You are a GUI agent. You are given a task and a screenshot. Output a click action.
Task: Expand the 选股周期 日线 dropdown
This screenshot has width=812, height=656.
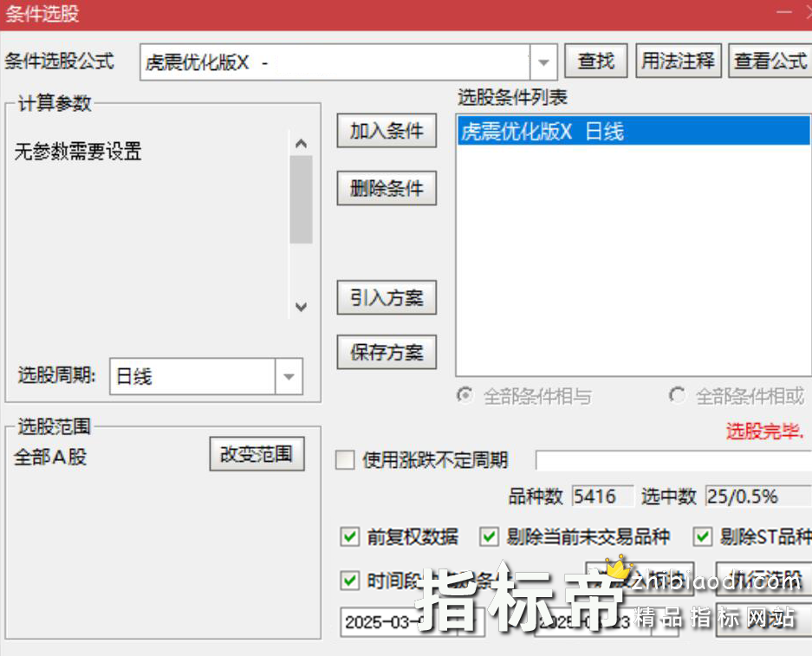(289, 376)
